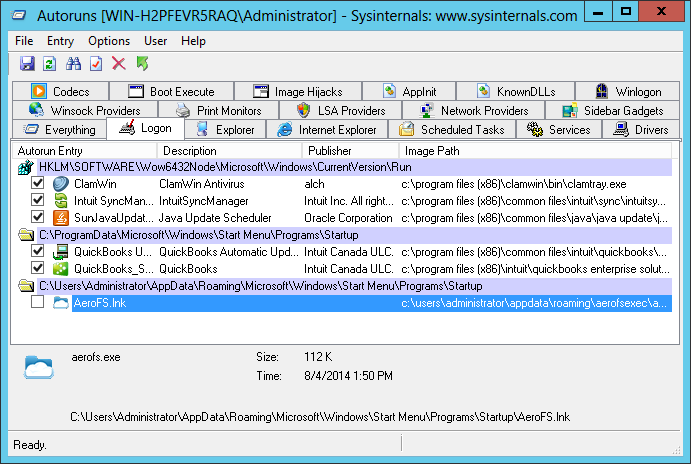Switch to the Internet Explorer tab
This screenshot has height=464, width=691.
pyautogui.click(x=327, y=130)
